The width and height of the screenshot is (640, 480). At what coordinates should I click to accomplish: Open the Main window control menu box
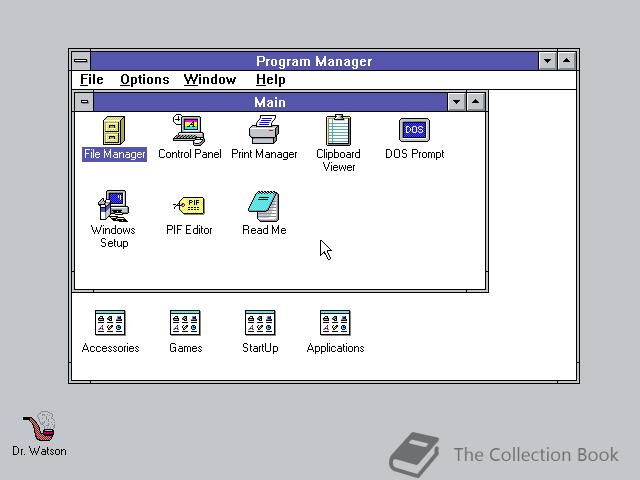(x=84, y=102)
